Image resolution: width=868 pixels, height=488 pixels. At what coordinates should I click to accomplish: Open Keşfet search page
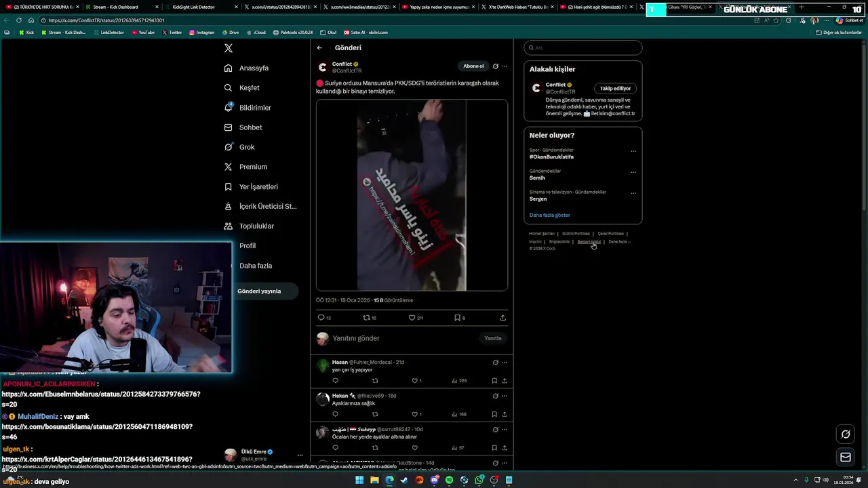click(x=242, y=87)
